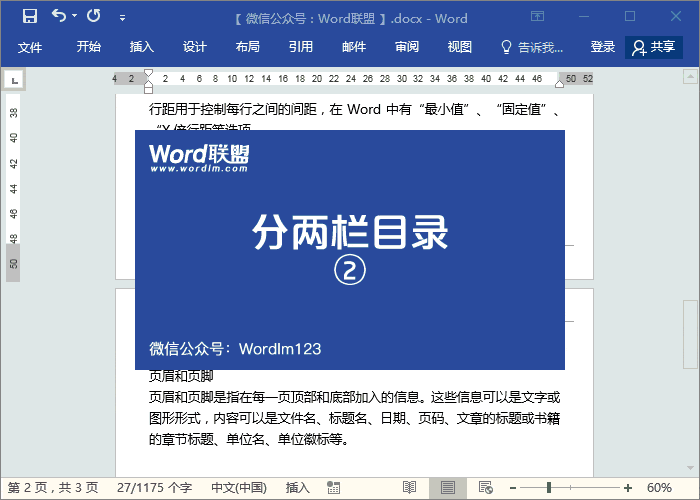700x500 pixels.
Task: Click the vertical scrollbar thumb
Action: [x=690, y=334]
